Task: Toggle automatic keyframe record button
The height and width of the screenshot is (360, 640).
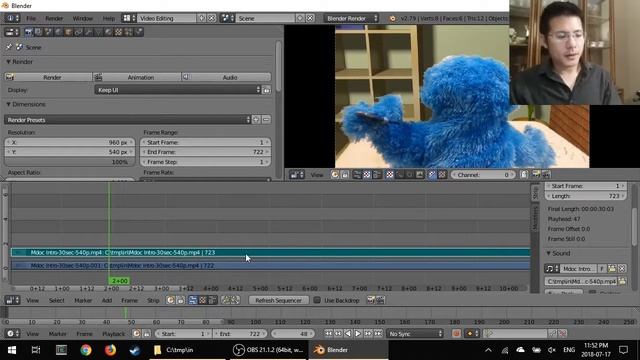Action: (456, 333)
